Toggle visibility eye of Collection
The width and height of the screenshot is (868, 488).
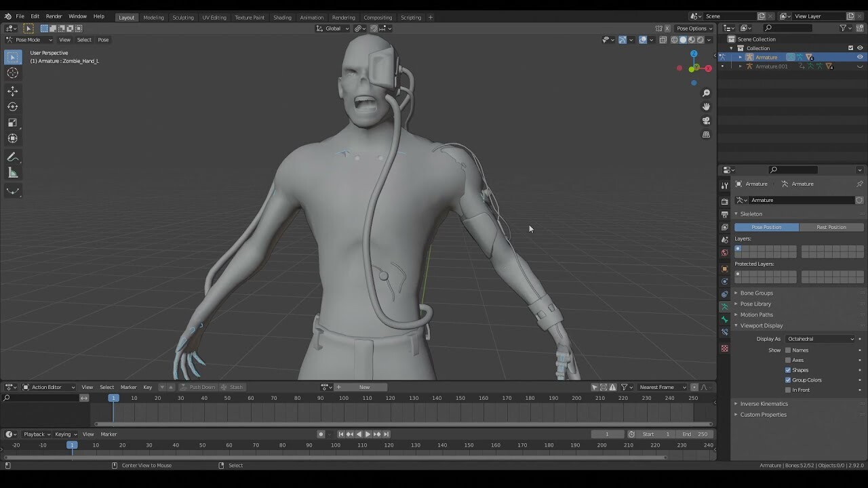click(x=860, y=48)
